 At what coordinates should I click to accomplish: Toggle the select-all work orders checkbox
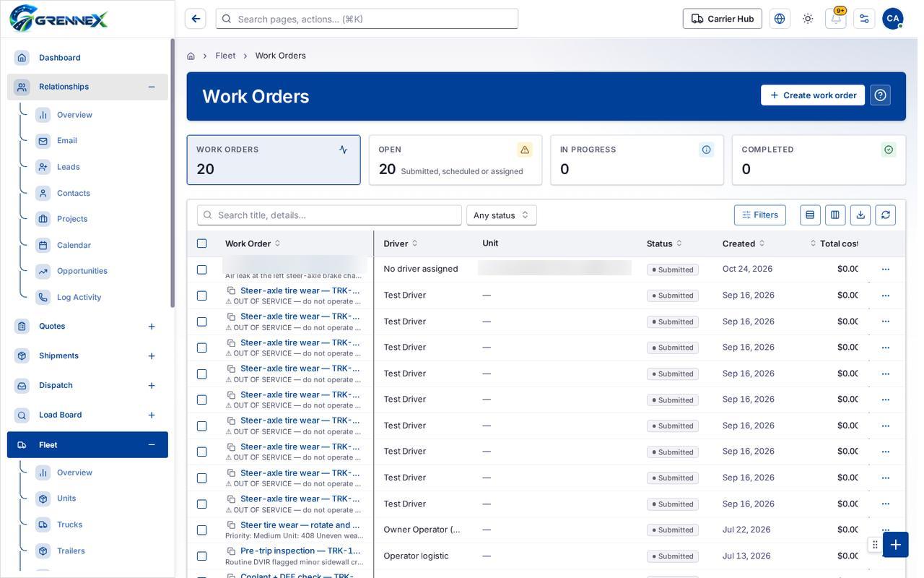point(202,243)
